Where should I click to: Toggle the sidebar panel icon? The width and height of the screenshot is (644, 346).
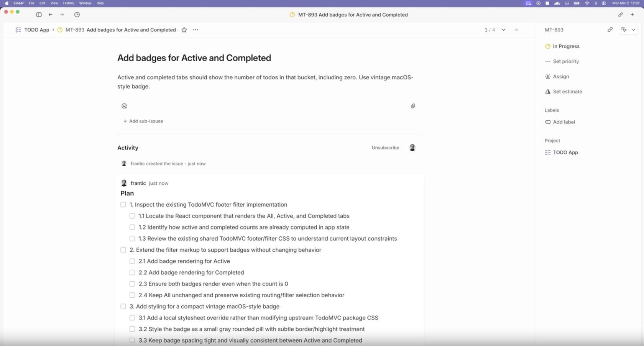(x=39, y=15)
